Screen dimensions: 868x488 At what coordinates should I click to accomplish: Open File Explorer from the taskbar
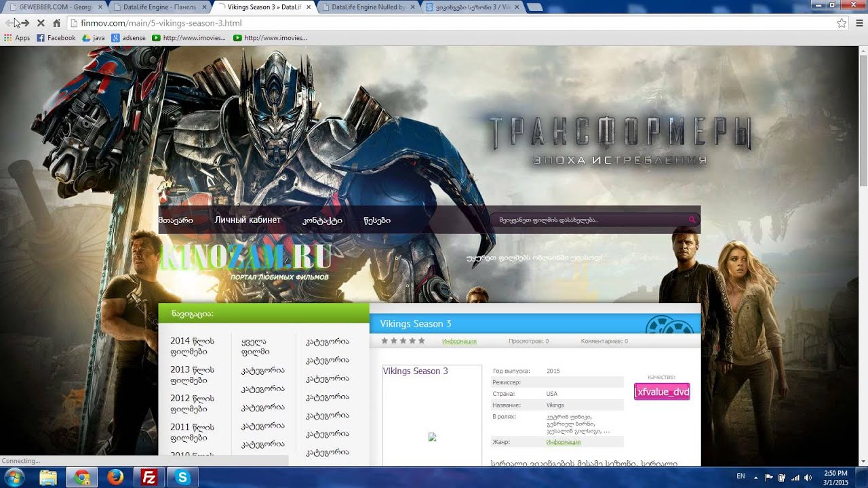point(48,477)
